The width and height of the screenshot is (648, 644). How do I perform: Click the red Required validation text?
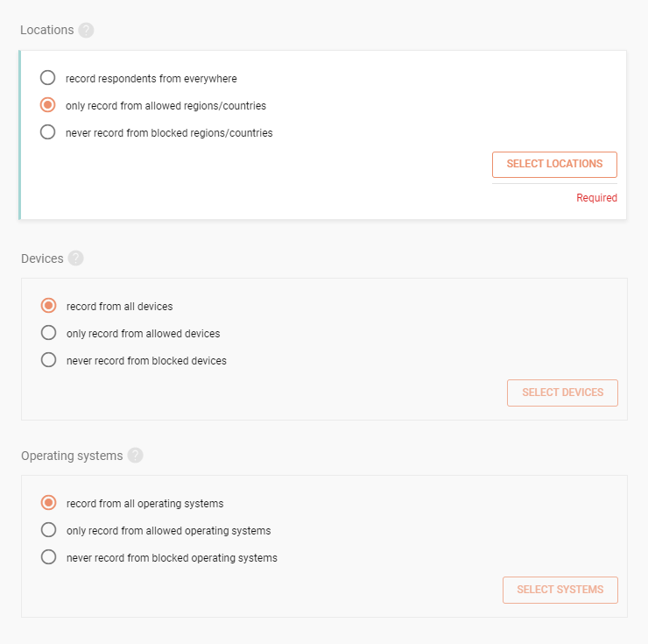tap(596, 198)
